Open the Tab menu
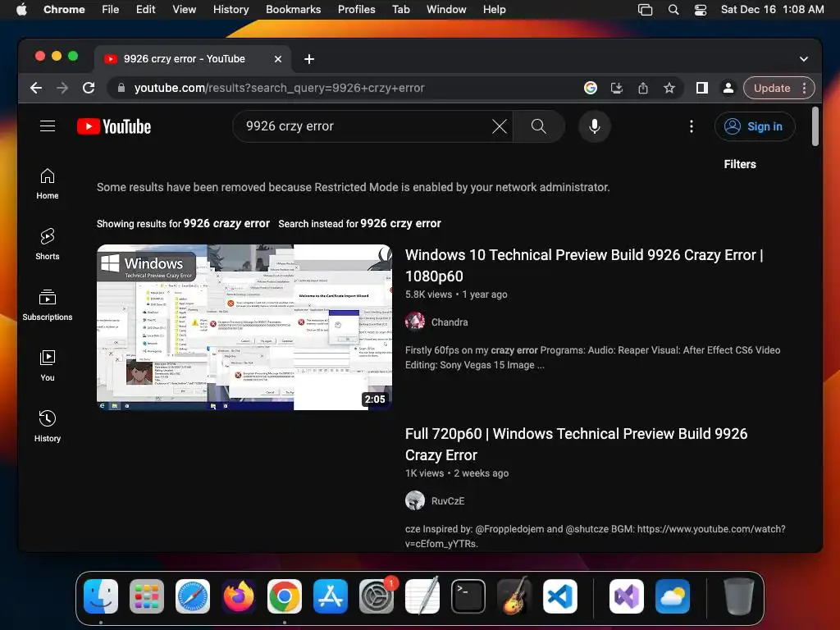The height and width of the screenshot is (630, 840). coord(400,9)
